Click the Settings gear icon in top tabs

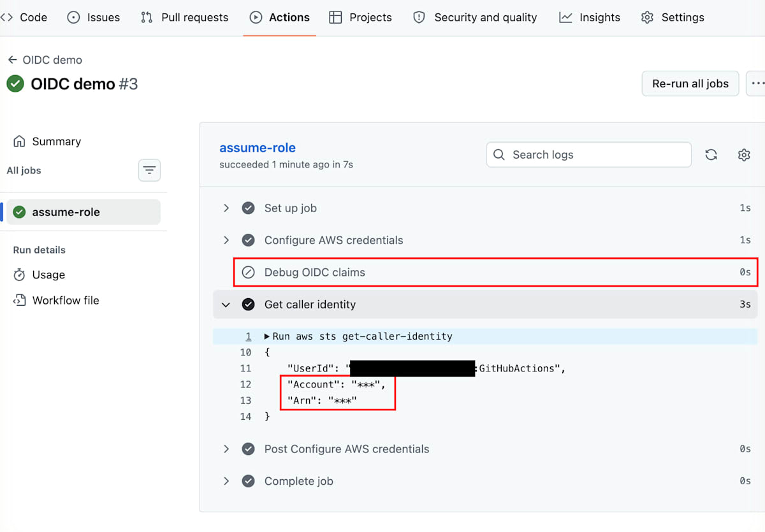[647, 17]
